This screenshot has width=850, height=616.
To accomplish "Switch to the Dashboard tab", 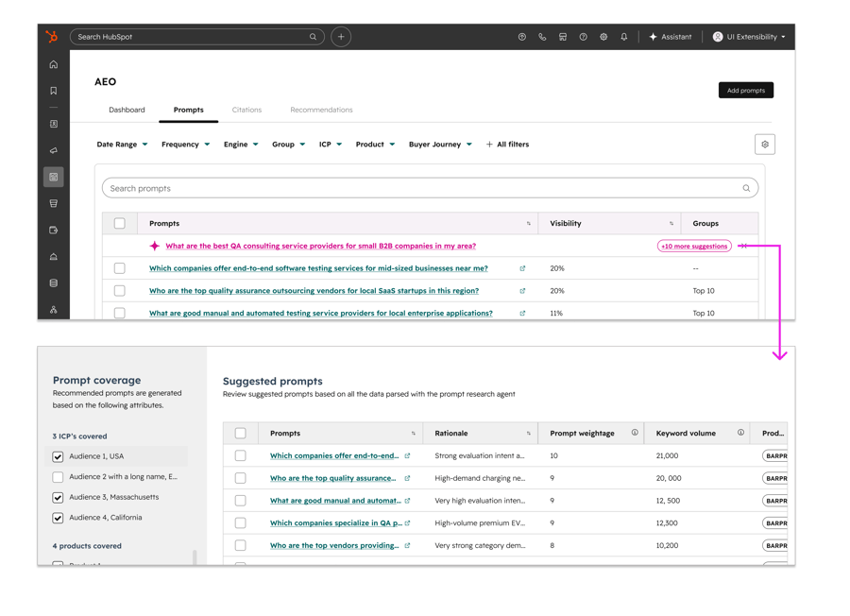I will (127, 110).
